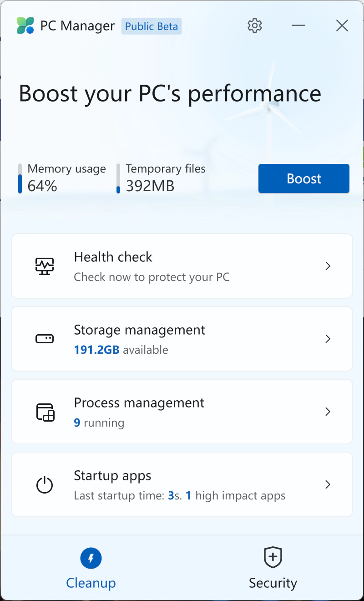
Task: Click the PC Manager title text
Action: click(77, 26)
